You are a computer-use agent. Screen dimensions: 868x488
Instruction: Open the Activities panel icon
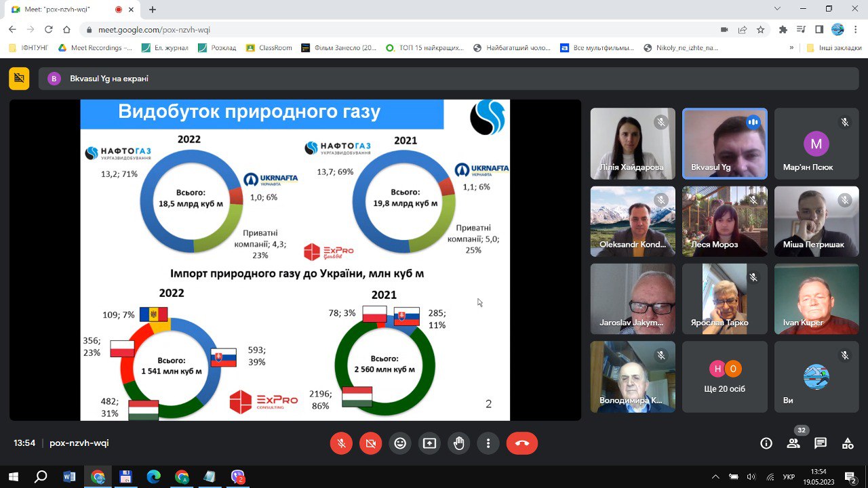pos(848,443)
